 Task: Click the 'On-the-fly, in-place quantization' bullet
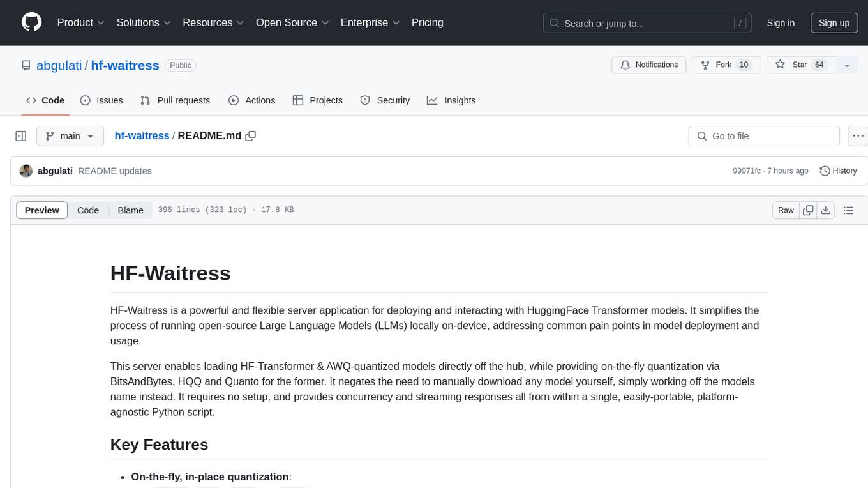211,477
